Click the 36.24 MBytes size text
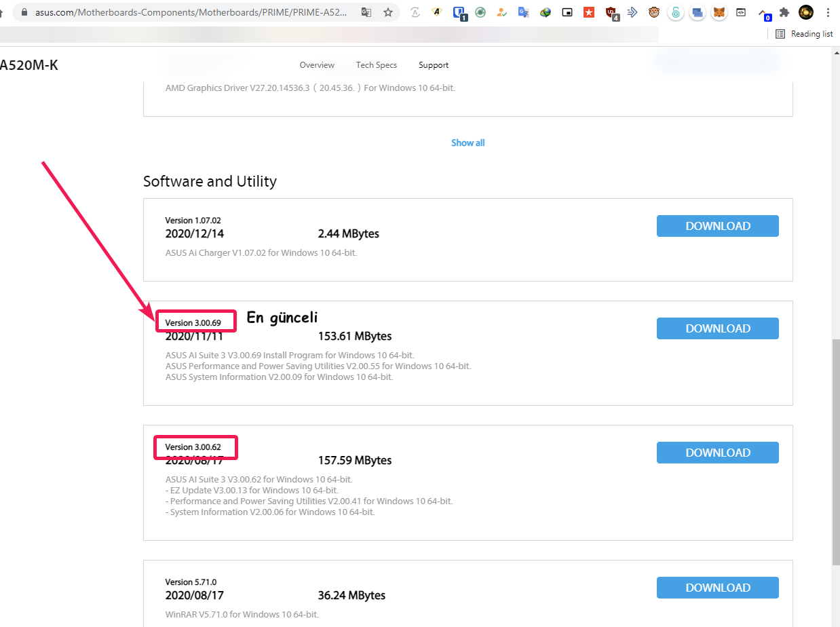This screenshot has height=627, width=840. pos(351,595)
